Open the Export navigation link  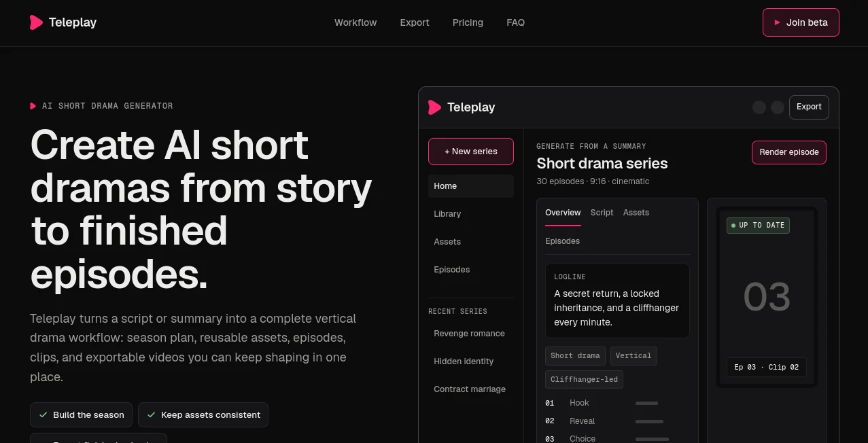[x=415, y=22]
